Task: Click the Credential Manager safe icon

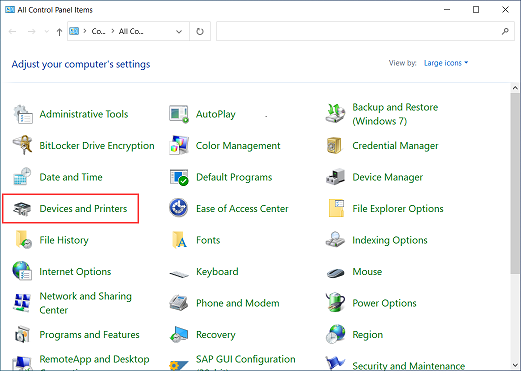Action: [x=334, y=146]
